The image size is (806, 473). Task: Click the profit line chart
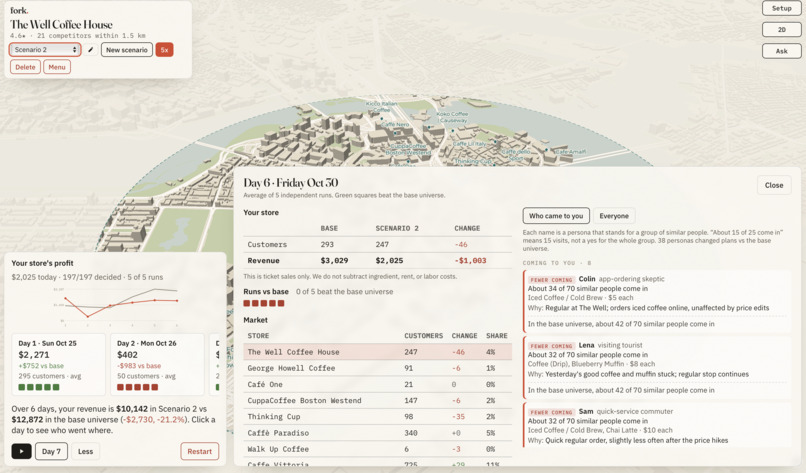click(117, 306)
